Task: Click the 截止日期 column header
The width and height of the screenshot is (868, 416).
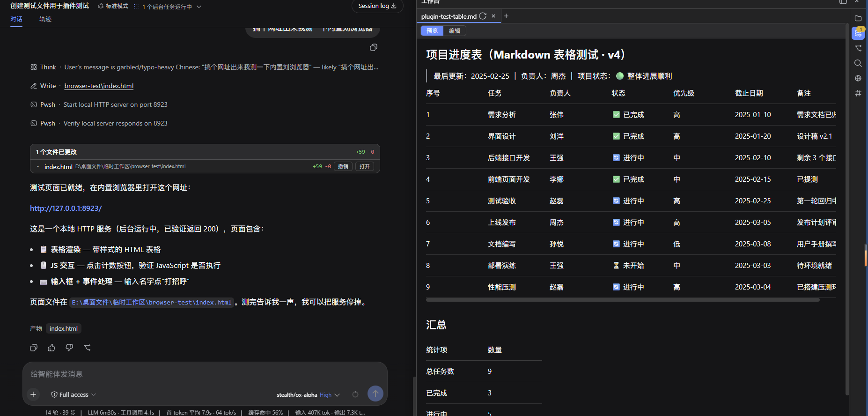Action: coord(749,93)
